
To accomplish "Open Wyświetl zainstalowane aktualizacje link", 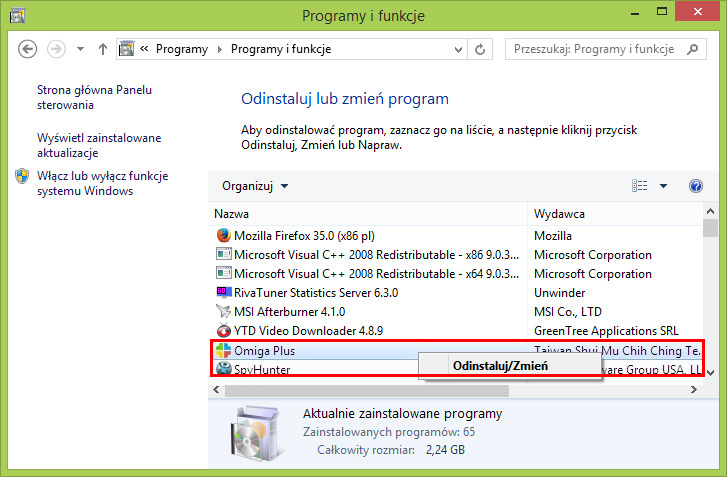I will [99, 145].
